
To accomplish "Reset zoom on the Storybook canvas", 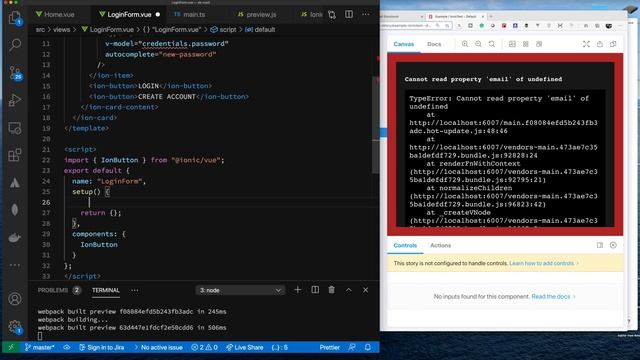I will click(x=492, y=44).
